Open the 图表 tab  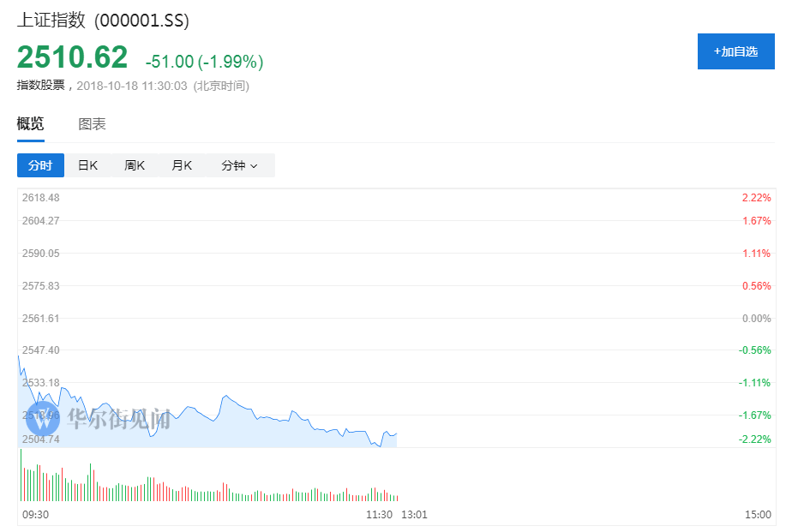(x=92, y=124)
